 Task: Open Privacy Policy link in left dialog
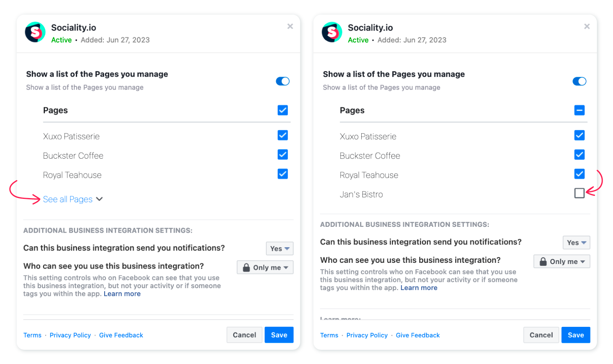pyautogui.click(x=70, y=335)
